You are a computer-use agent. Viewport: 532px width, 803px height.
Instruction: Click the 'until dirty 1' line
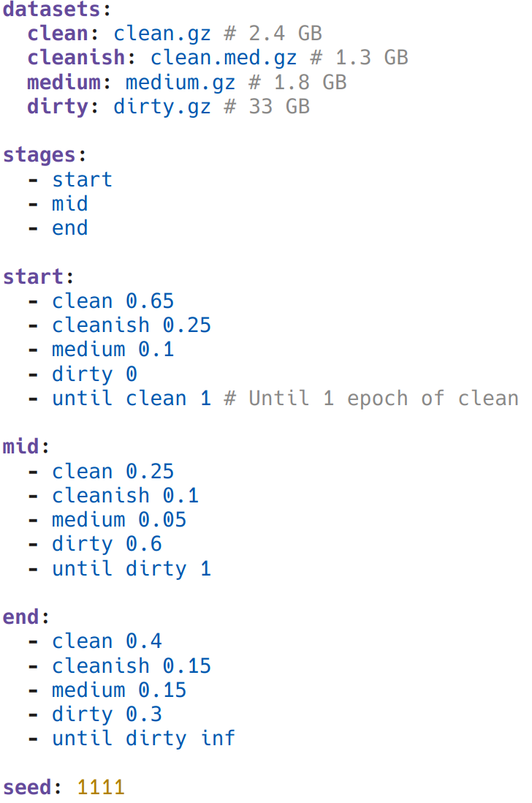coord(131,568)
